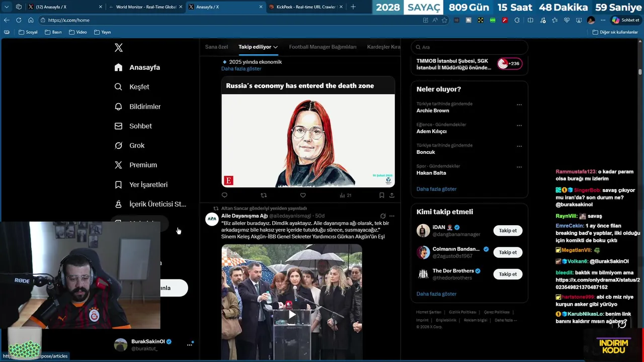644x362 pixels.
Task: Open split screen in browser toolbar
Action: (530, 20)
